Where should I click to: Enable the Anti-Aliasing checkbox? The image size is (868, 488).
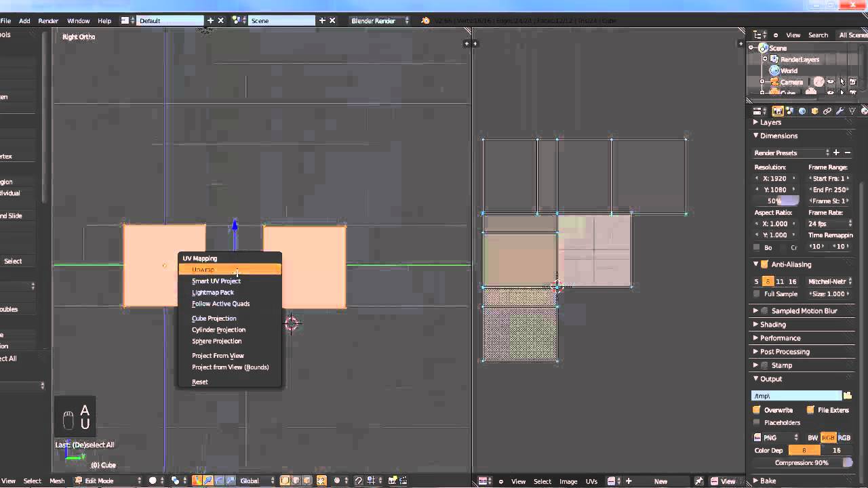(x=764, y=264)
